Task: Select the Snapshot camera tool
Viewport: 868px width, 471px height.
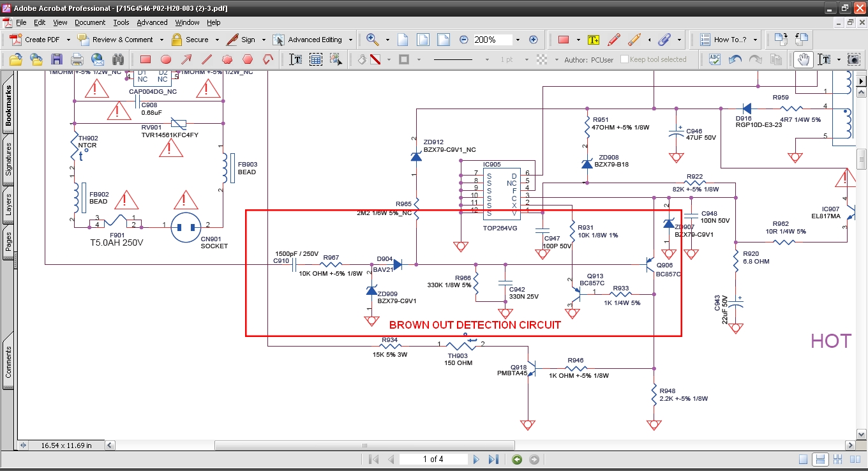Action: click(853, 59)
